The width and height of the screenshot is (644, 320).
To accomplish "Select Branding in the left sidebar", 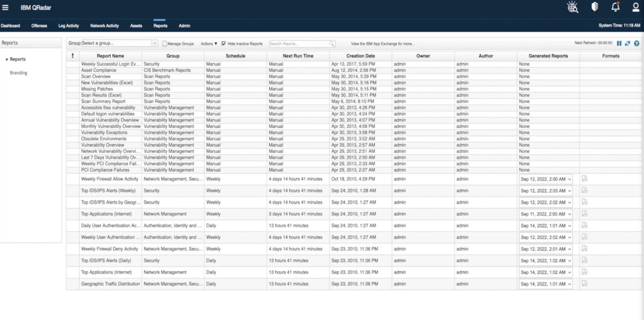I will (x=18, y=73).
